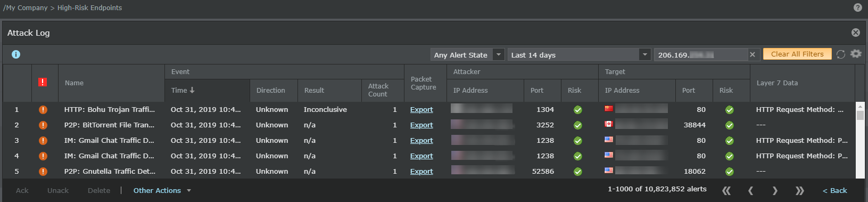Go to the previous page of alerts
Screen dimensions: 868x202
(x=750, y=191)
